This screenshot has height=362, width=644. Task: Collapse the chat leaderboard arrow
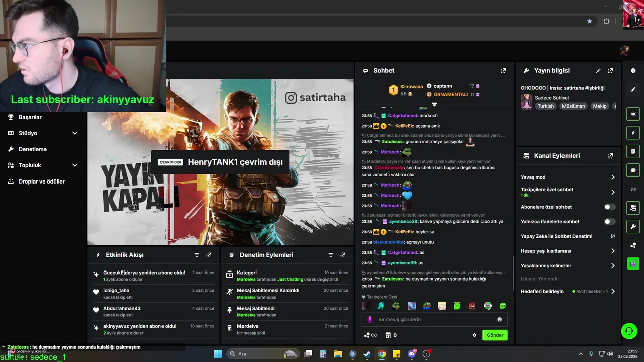point(434,104)
